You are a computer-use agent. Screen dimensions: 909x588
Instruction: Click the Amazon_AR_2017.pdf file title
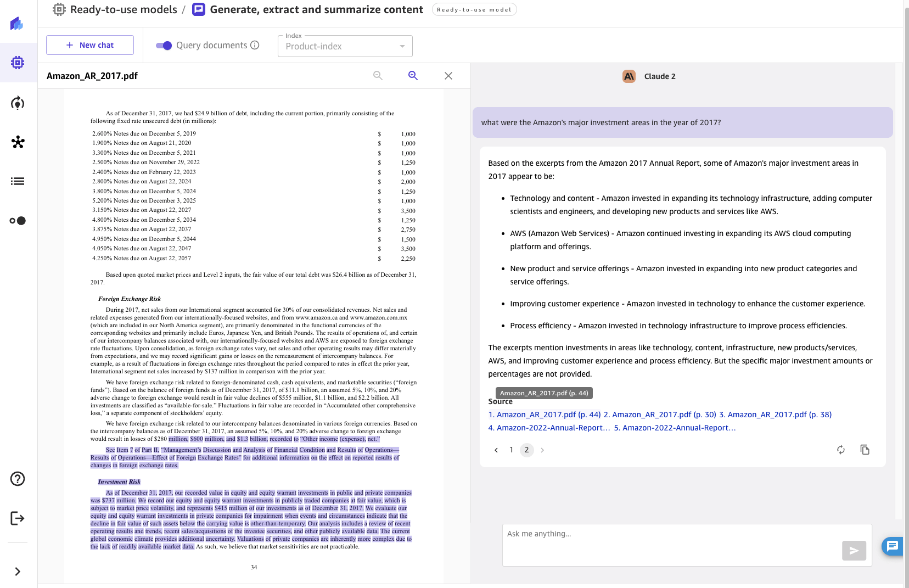tap(92, 76)
